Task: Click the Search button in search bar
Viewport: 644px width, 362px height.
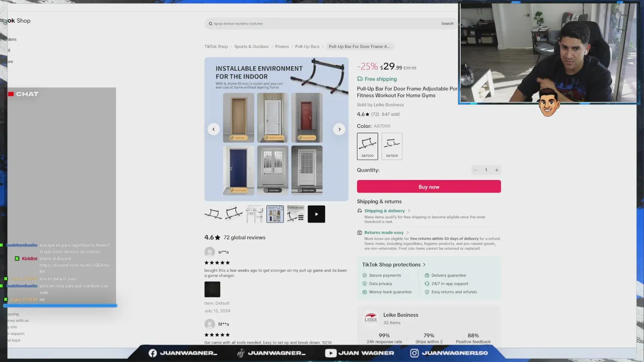Action: (447, 24)
